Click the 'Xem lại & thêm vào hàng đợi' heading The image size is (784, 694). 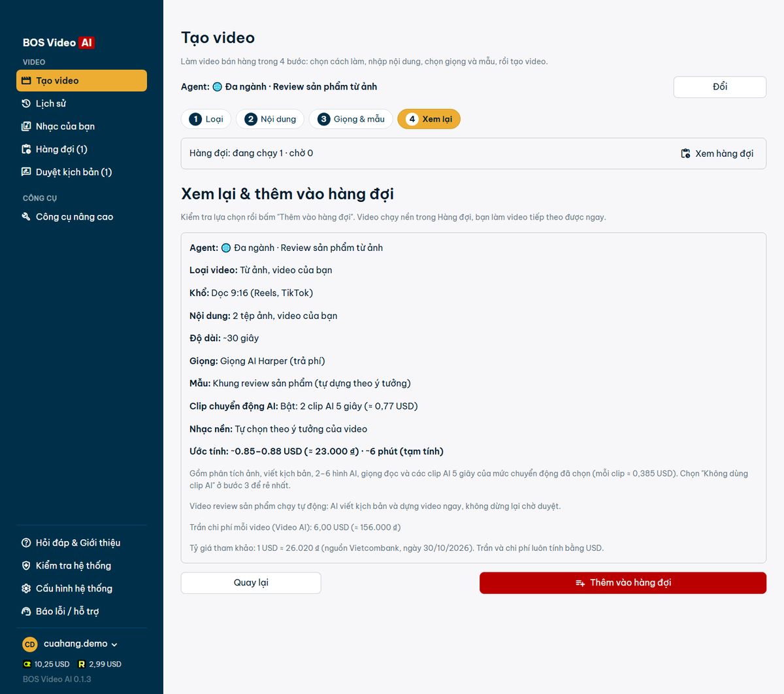point(287,194)
